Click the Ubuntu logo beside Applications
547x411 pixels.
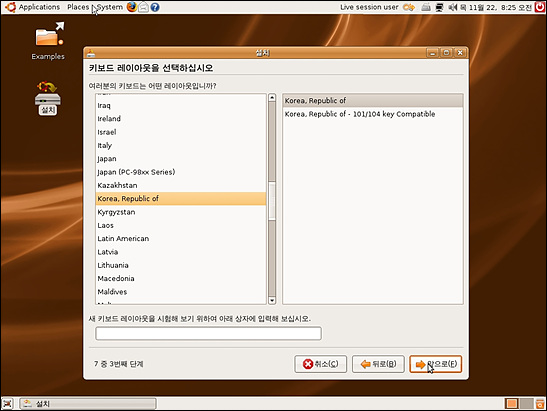coord(10,7)
